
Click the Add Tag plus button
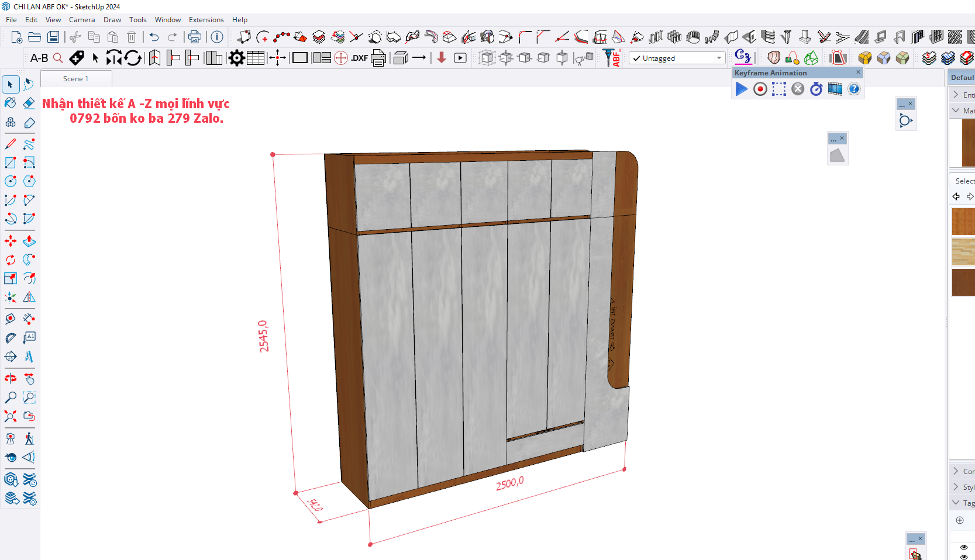click(960, 520)
